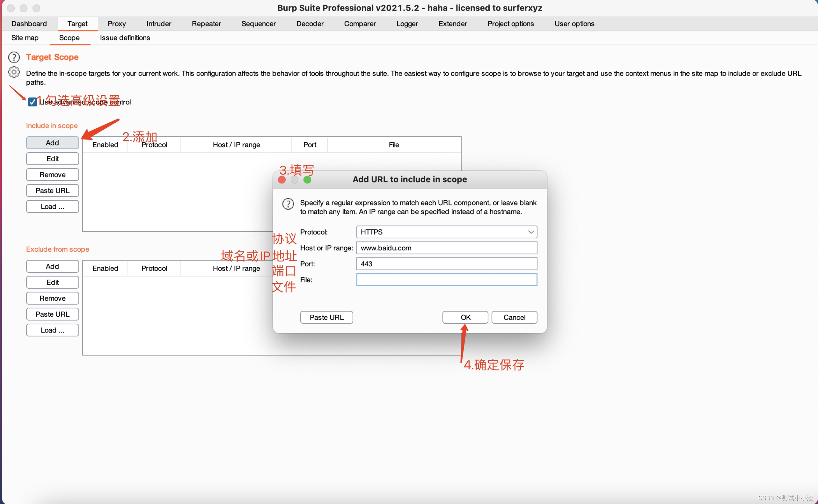Select the Issue definitions tab

click(124, 38)
